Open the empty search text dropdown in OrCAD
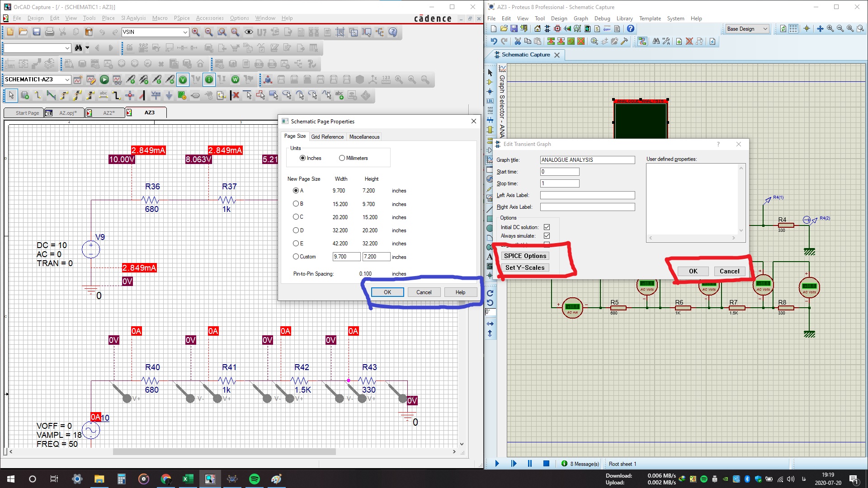The width and height of the screenshot is (868, 488). click(67, 48)
